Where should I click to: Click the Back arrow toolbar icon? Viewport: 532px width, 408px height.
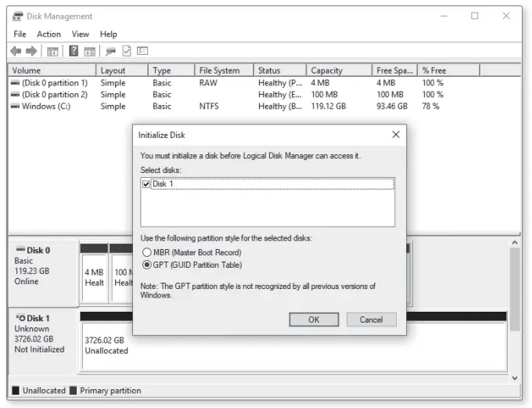pos(16,52)
